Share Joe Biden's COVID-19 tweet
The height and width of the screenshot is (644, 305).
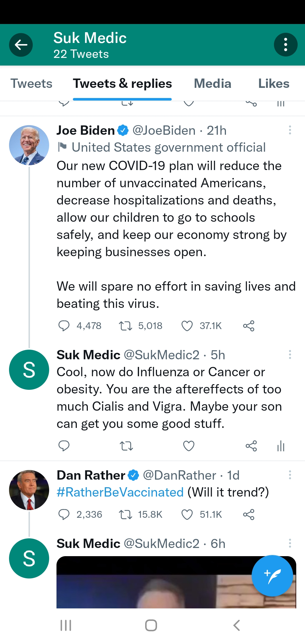[x=249, y=326]
